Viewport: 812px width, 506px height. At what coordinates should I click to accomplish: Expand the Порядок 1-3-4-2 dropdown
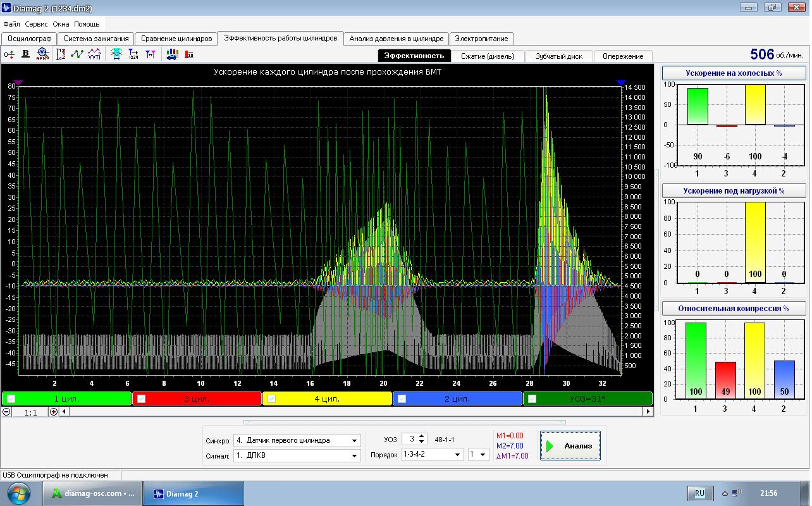457,455
